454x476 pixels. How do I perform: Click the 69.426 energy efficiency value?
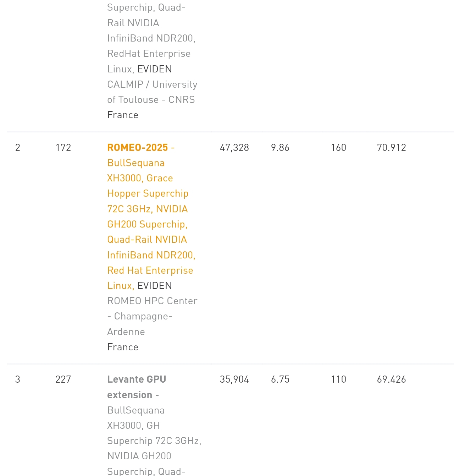coord(391,379)
